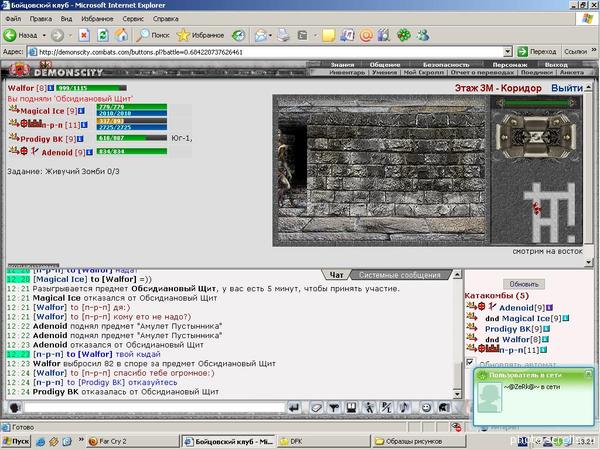Open the Общение game menu

click(x=385, y=65)
